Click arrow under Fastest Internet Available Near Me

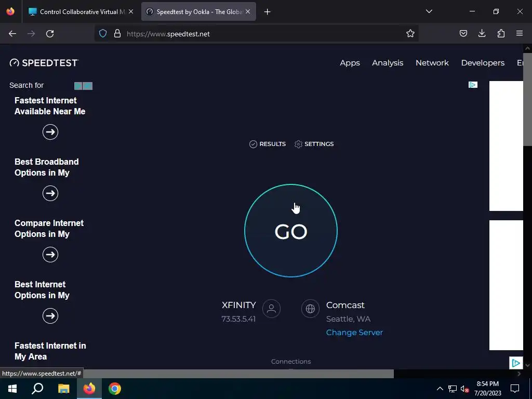coord(50,132)
